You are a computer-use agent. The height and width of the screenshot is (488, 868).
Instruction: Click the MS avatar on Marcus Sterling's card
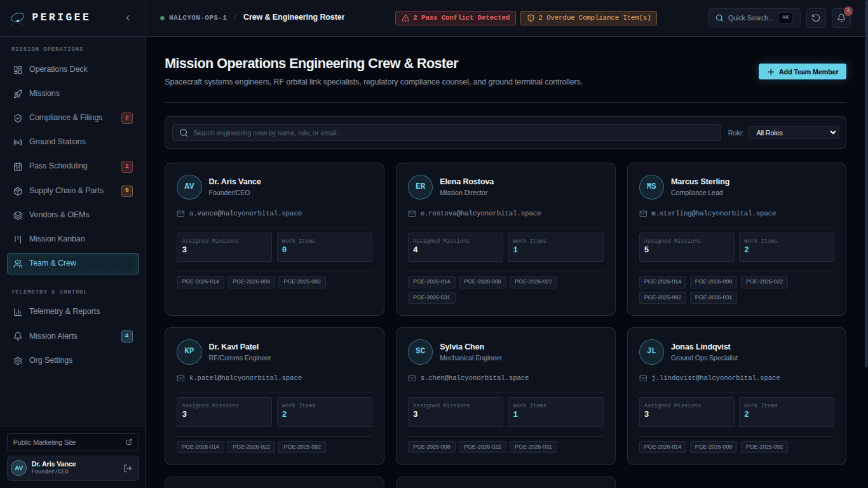651,187
